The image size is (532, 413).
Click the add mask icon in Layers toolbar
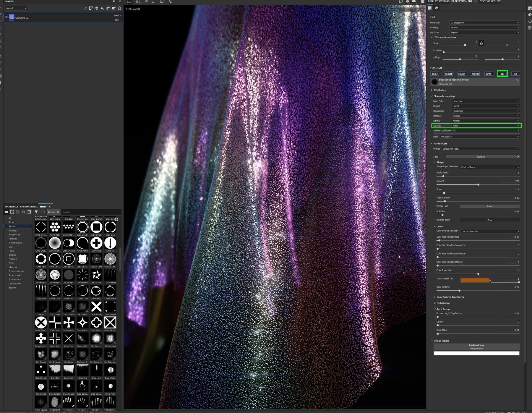click(91, 8)
